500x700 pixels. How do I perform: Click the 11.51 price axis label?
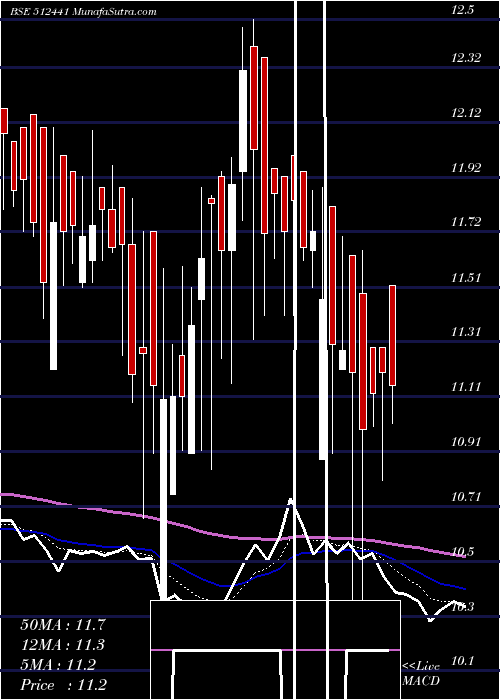[466, 278]
